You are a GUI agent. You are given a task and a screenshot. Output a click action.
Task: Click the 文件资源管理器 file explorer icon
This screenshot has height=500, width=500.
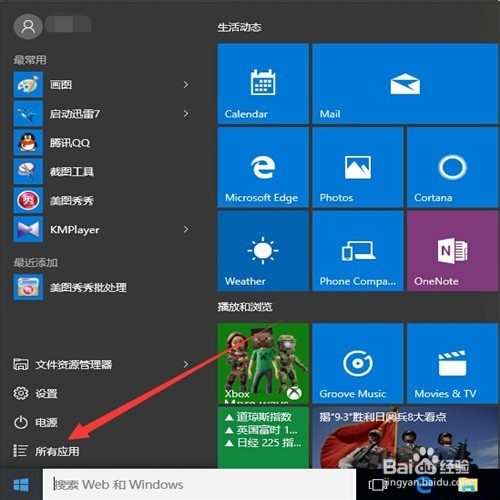[21, 364]
